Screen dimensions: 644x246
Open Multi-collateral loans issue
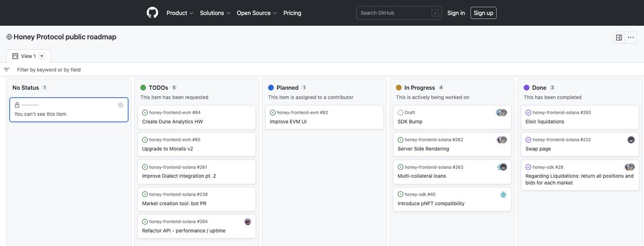tap(422, 176)
